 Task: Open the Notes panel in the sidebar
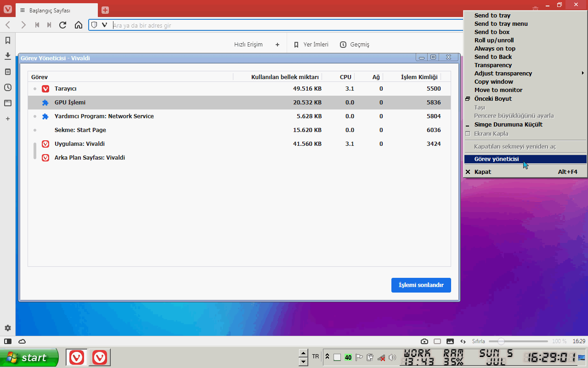(x=8, y=72)
